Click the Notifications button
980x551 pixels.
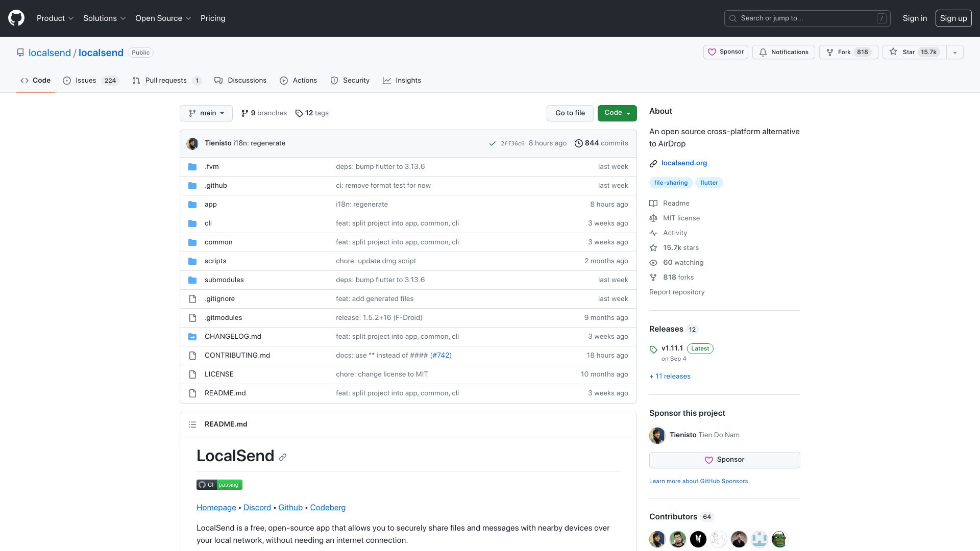point(783,52)
